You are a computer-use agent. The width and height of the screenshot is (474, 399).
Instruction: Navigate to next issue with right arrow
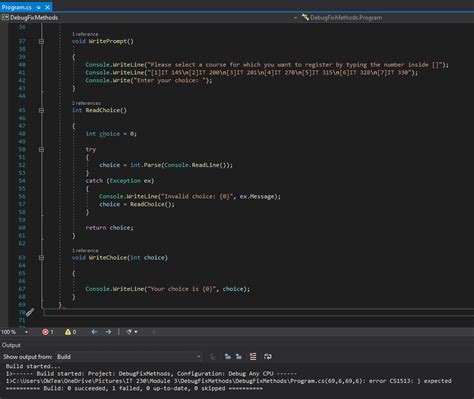[x=108, y=332]
